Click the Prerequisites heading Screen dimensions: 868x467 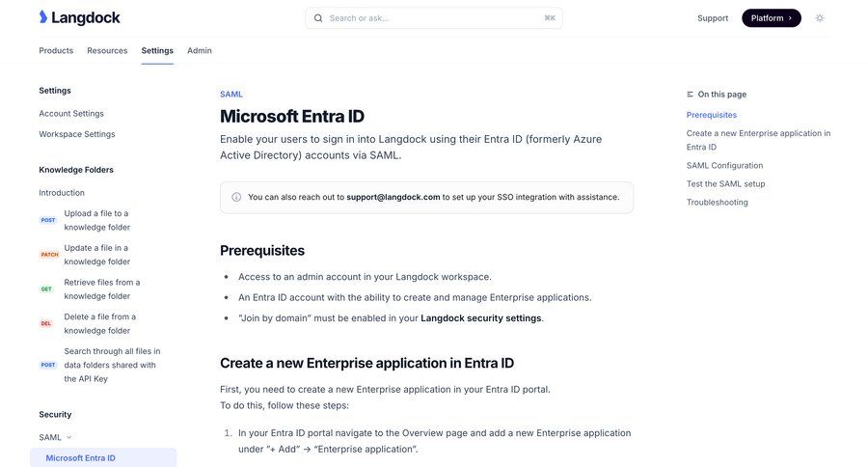pyautogui.click(x=262, y=251)
